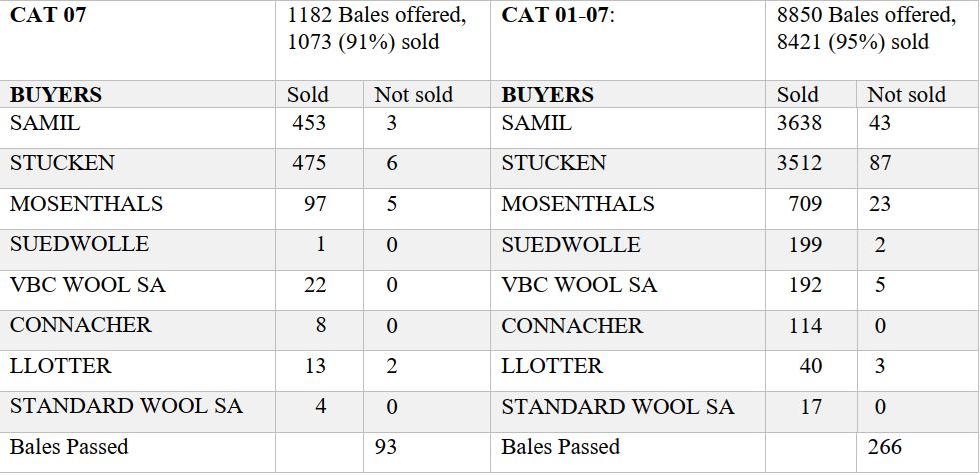The image size is (980, 475).
Task: Click the left Not sold column header
Action: click(414, 94)
